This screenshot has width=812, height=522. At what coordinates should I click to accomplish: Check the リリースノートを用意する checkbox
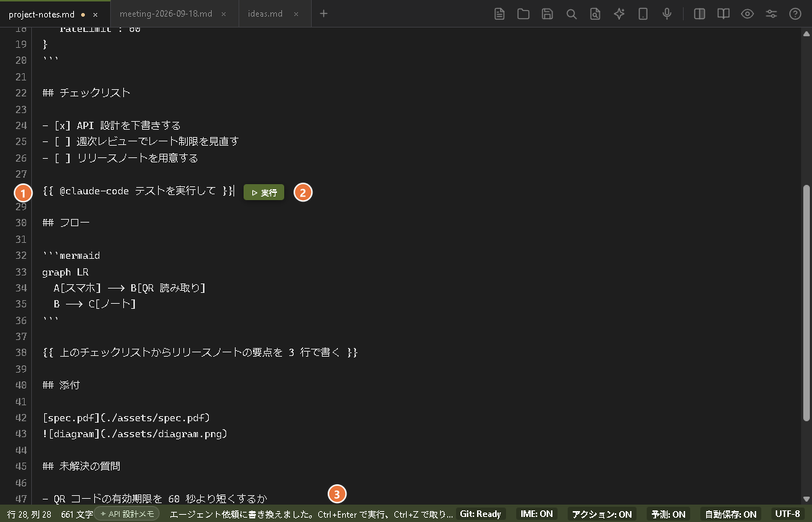[x=62, y=158]
